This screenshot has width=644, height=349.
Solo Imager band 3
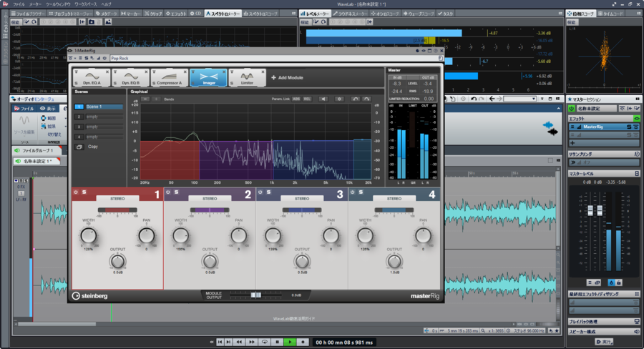point(268,192)
